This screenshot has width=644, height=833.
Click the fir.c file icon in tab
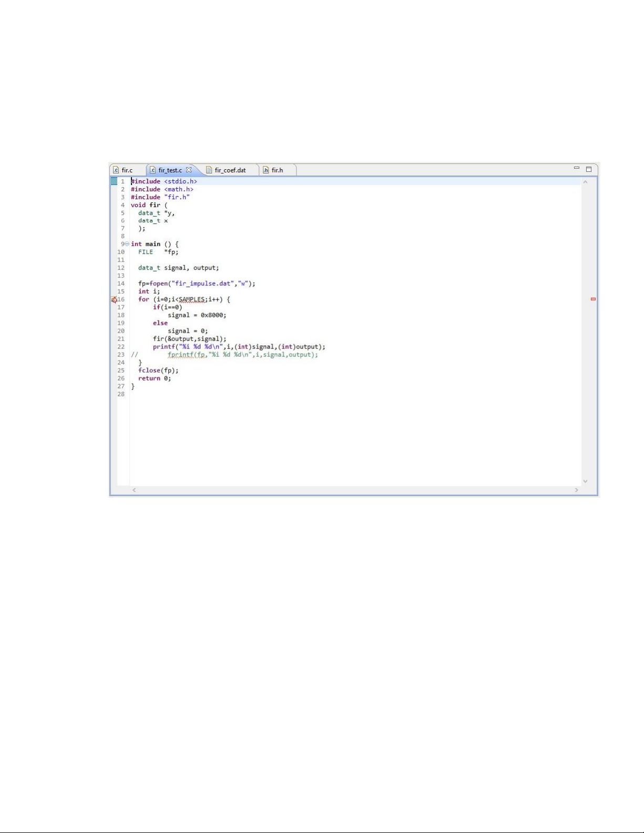(x=116, y=170)
